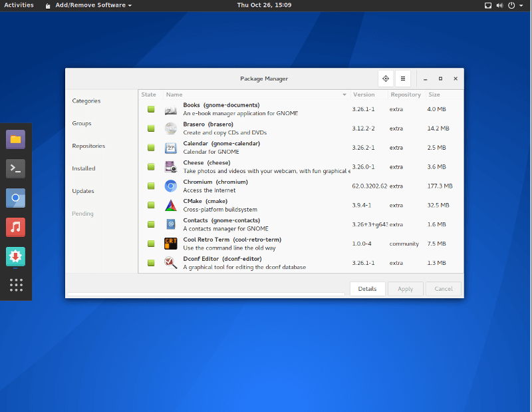Show the applications grid from the dock
532x412 pixels.
coord(15,285)
